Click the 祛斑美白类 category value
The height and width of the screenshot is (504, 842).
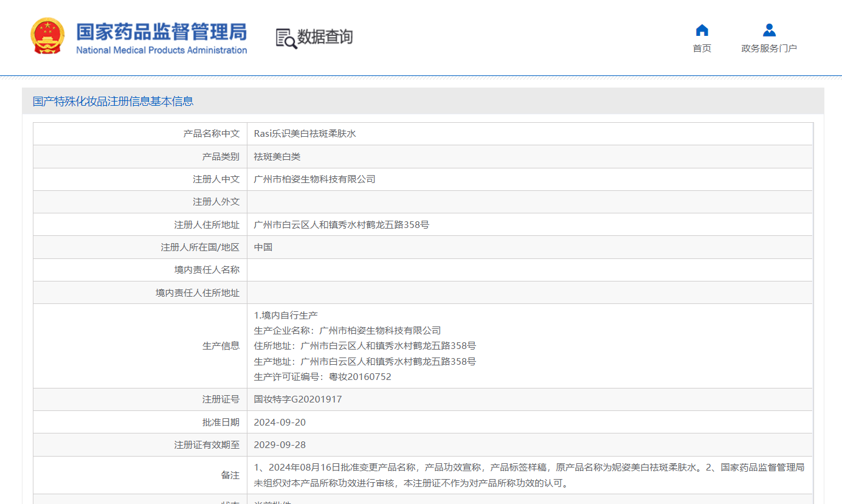[277, 157]
